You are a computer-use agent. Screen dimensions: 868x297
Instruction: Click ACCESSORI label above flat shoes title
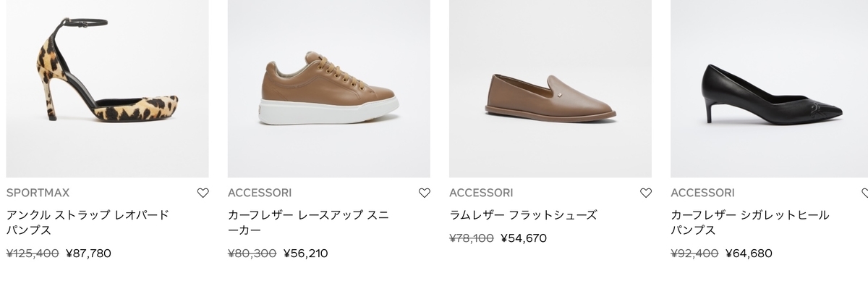(481, 193)
